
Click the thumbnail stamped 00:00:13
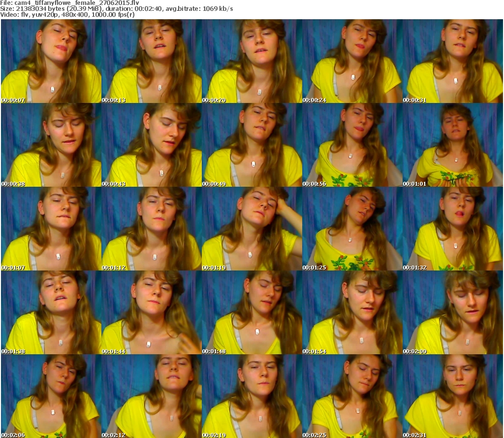pyautogui.click(x=152, y=61)
